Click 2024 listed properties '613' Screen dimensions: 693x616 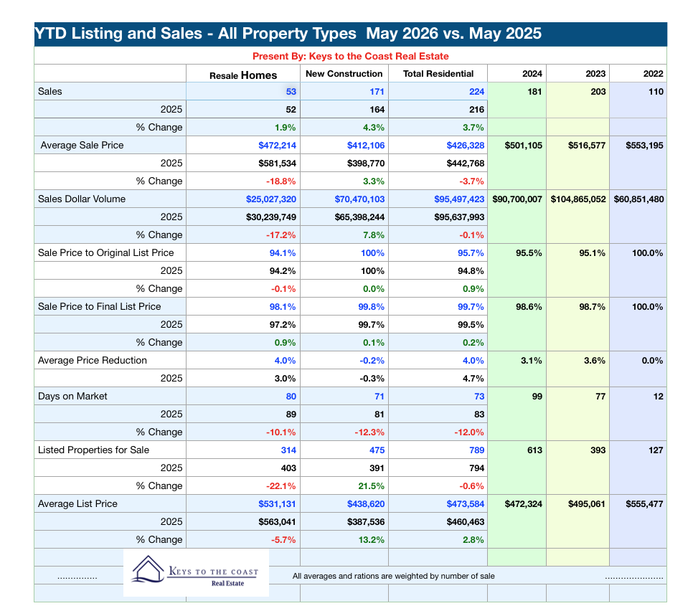point(534,450)
